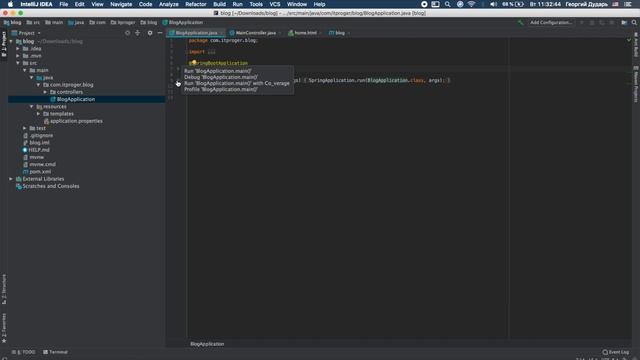Screen dimensions: 640x360
Task: Click the editor inspection checkmark indicator
Action: coord(629,40)
